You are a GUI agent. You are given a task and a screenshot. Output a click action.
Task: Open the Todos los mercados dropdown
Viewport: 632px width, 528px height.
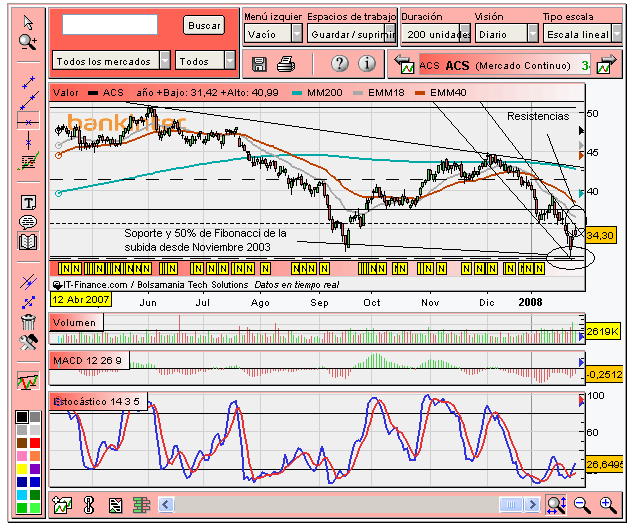111,61
